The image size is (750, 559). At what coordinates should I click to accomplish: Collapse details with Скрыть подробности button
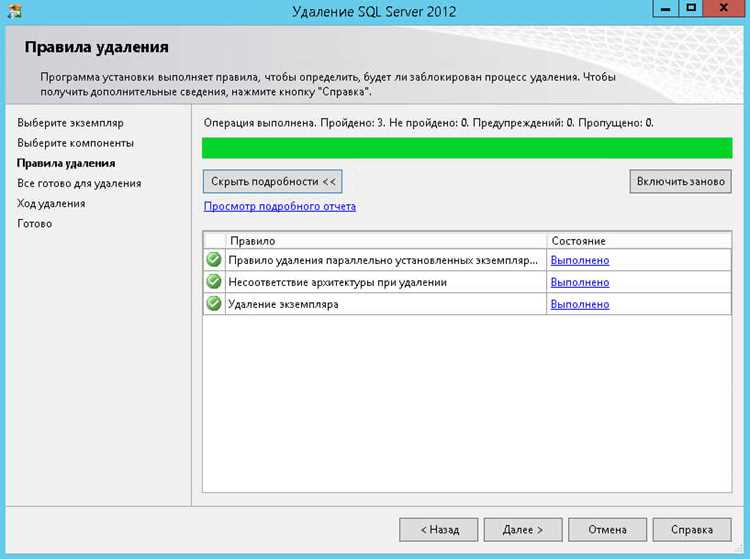273,182
